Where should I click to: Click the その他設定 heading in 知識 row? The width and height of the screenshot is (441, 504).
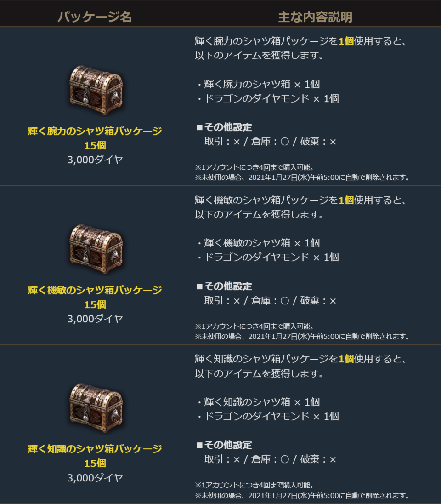click(x=224, y=445)
